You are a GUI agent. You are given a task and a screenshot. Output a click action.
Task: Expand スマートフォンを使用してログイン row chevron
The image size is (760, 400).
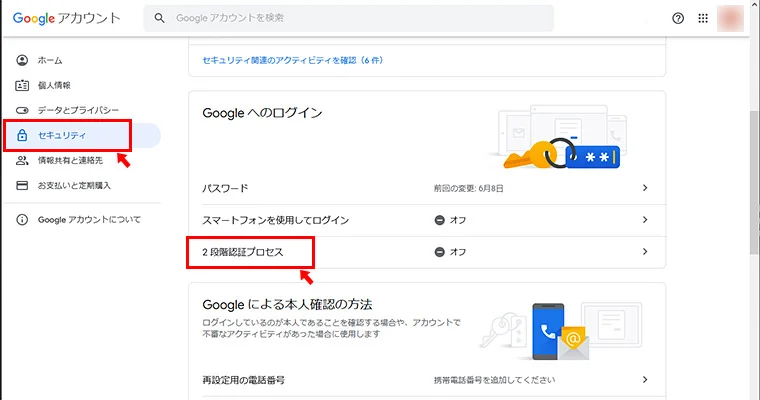(x=645, y=220)
